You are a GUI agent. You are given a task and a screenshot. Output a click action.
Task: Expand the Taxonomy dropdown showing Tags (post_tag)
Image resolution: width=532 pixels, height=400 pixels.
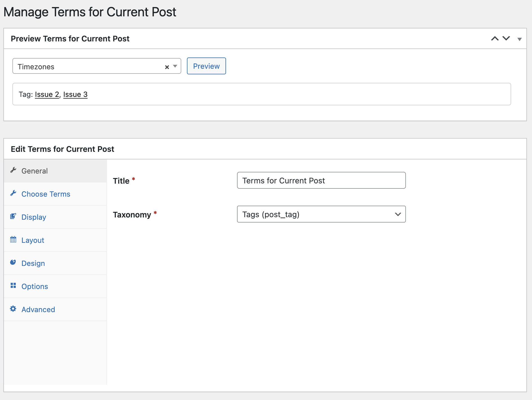(x=321, y=214)
